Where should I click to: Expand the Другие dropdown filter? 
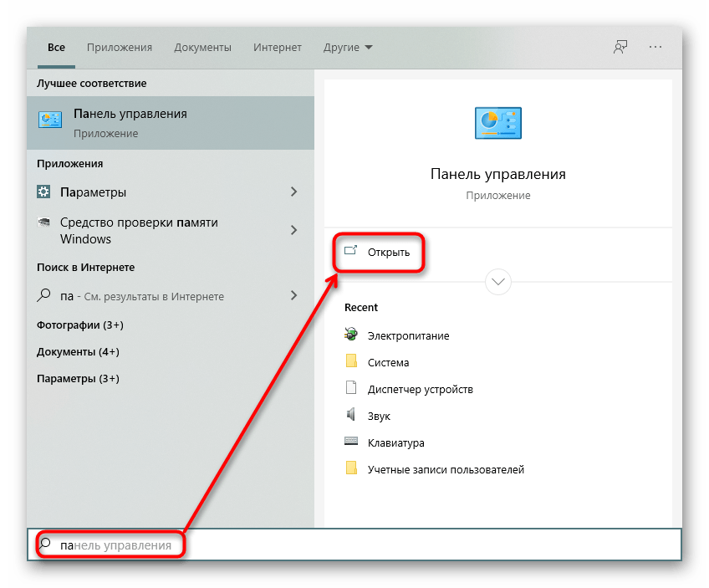[x=348, y=48]
